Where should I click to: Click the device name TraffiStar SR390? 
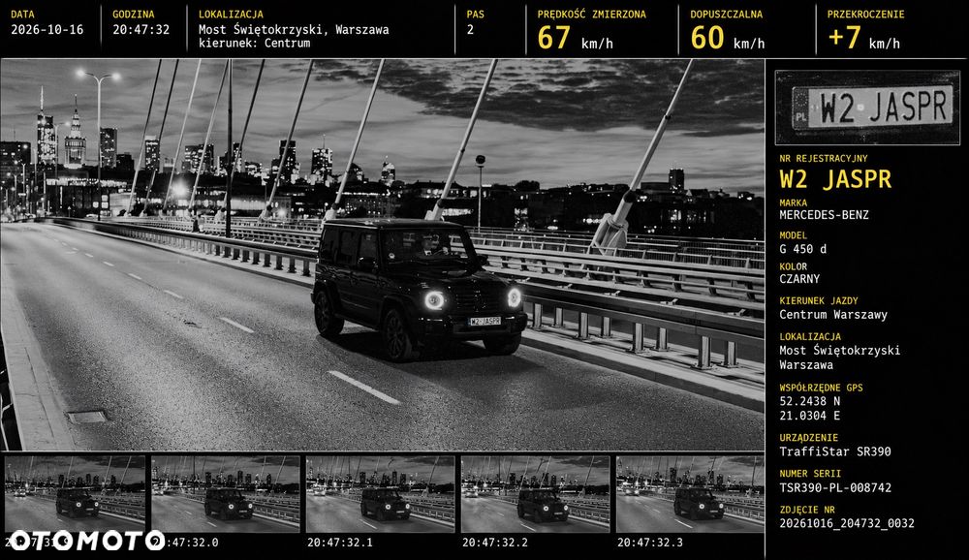click(835, 451)
